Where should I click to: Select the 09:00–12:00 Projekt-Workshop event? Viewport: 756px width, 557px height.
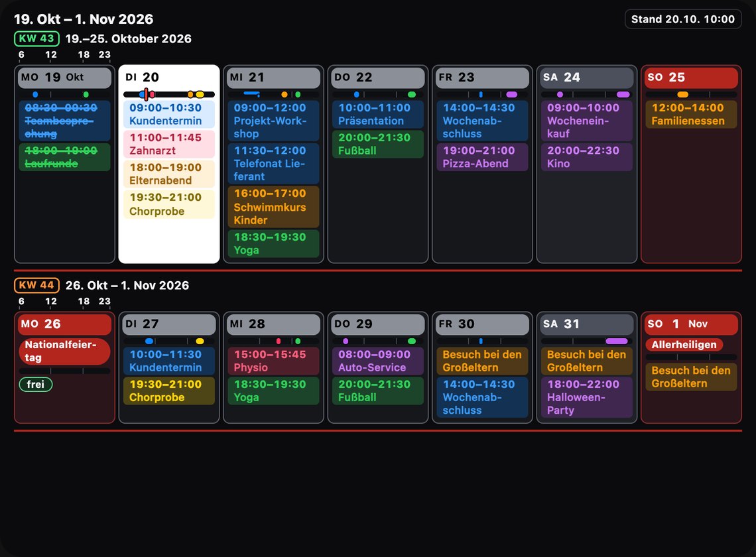click(x=273, y=121)
